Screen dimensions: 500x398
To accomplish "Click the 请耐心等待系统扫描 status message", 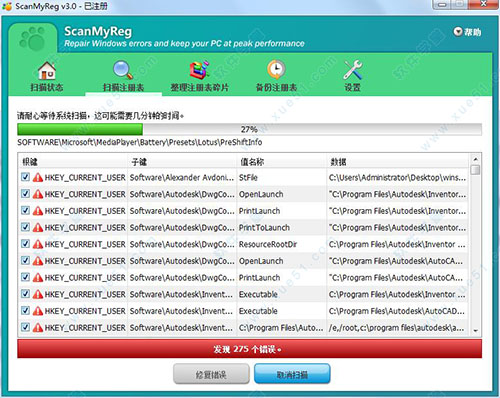I will coord(101,116).
